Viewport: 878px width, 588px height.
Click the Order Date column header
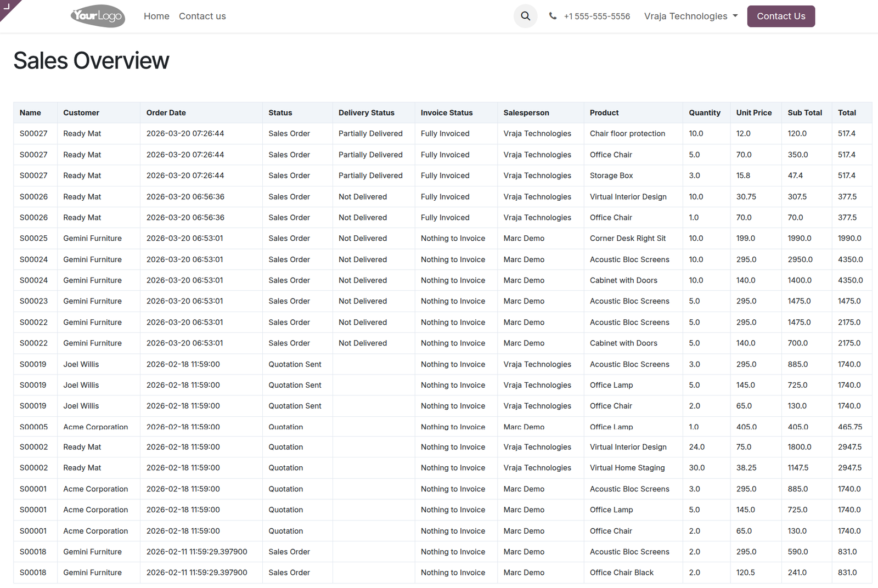166,112
